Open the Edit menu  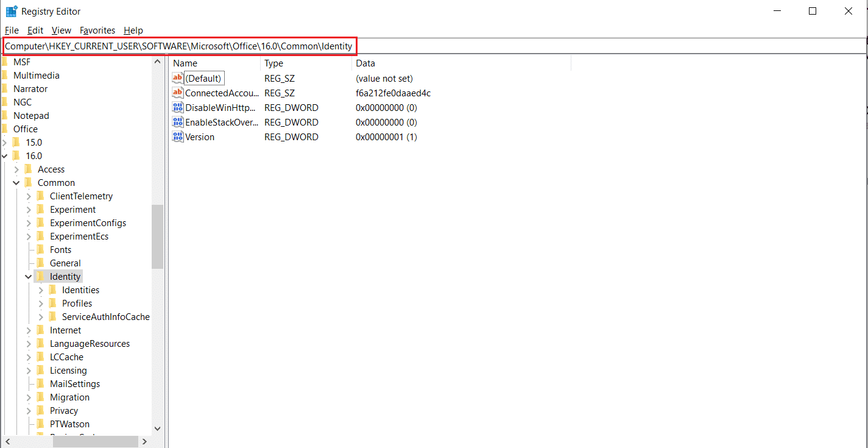coord(35,30)
